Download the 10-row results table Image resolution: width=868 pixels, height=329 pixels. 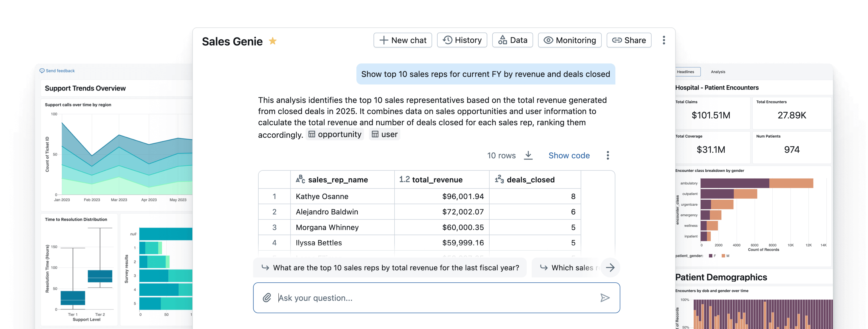click(528, 155)
